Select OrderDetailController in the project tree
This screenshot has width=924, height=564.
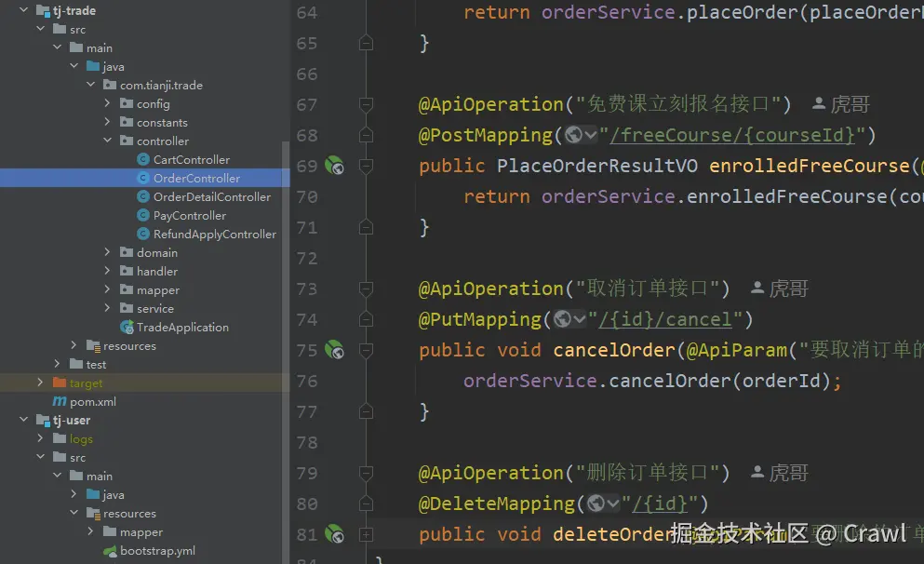[212, 196]
